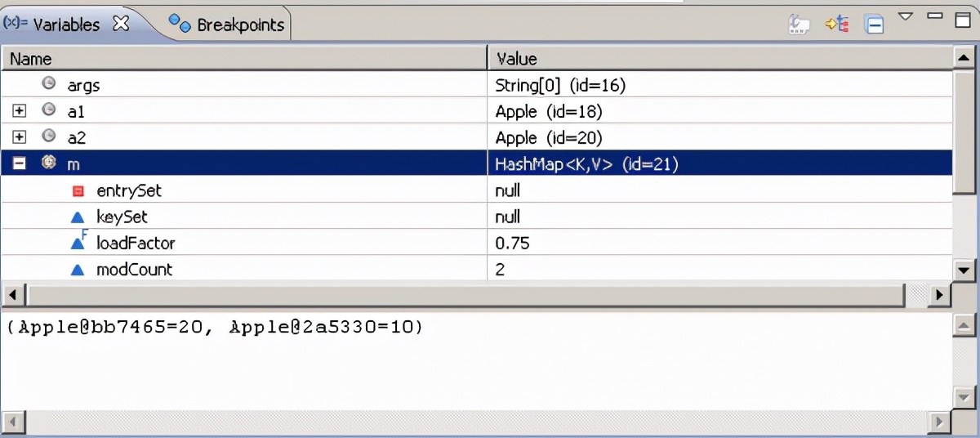
Task: Toggle Show Logical Structure icon
Action: [x=837, y=25]
